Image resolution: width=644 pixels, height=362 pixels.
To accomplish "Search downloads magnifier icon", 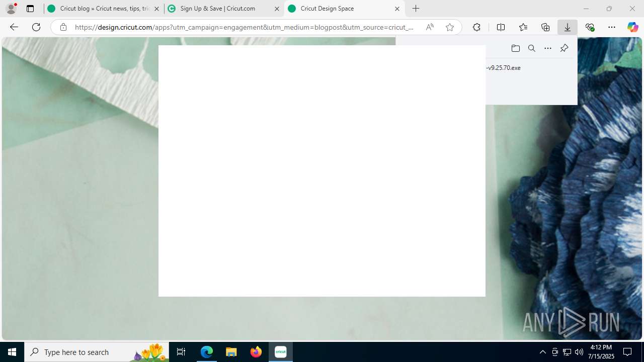I will click(532, 48).
